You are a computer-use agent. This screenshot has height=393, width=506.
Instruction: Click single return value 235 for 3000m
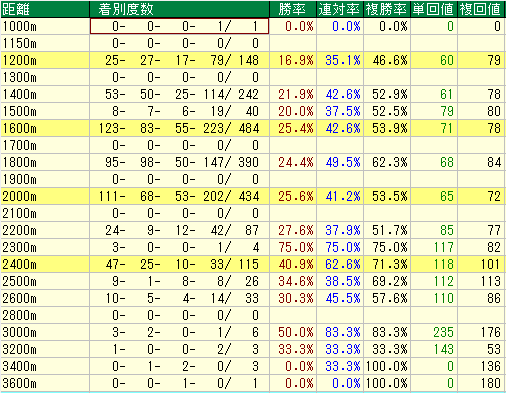coord(444,332)
